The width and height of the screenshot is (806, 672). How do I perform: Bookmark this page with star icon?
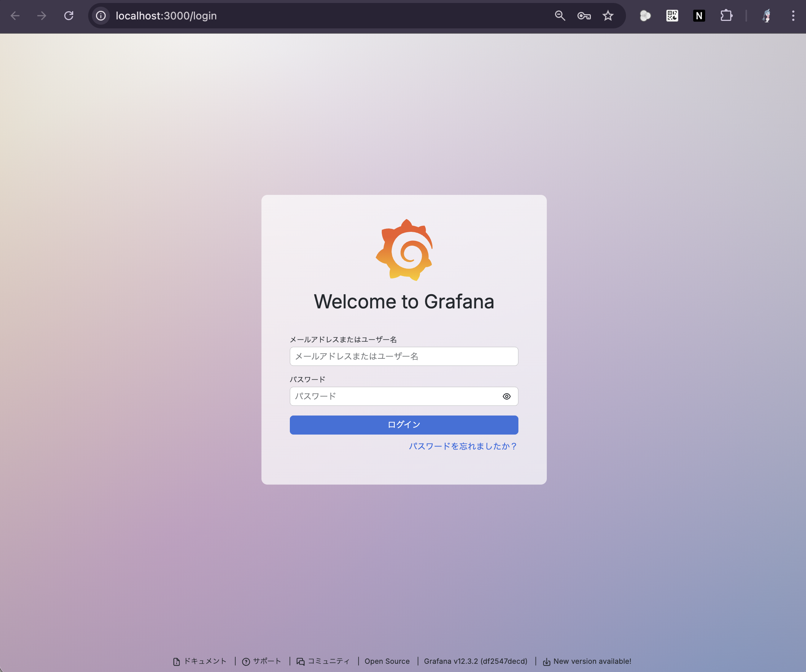608,16
